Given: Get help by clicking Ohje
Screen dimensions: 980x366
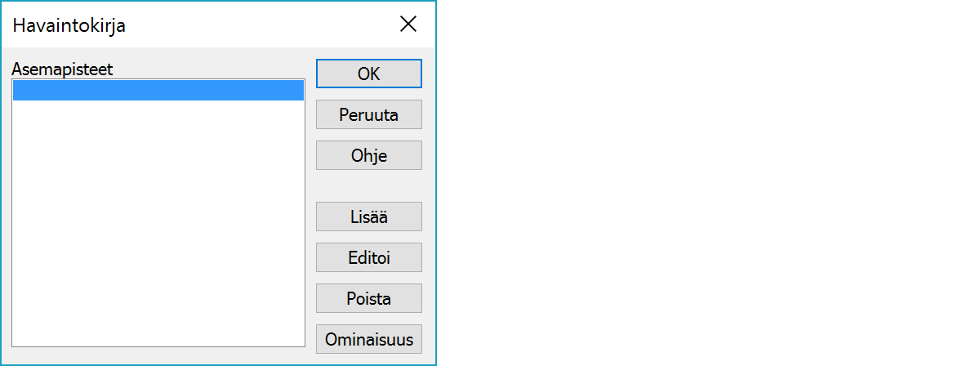Looking at the screenshot, I should tap(368, 155).
